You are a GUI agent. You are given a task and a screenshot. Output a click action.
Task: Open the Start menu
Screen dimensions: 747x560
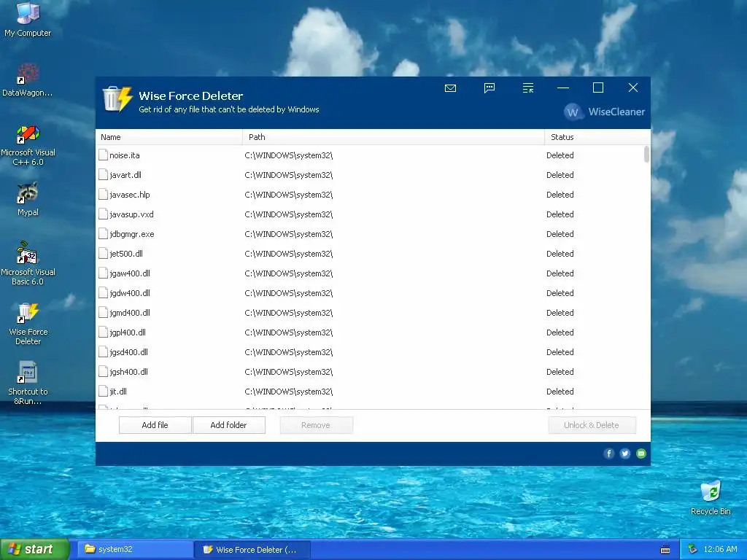pyautogui.click(x=35, y=550)
